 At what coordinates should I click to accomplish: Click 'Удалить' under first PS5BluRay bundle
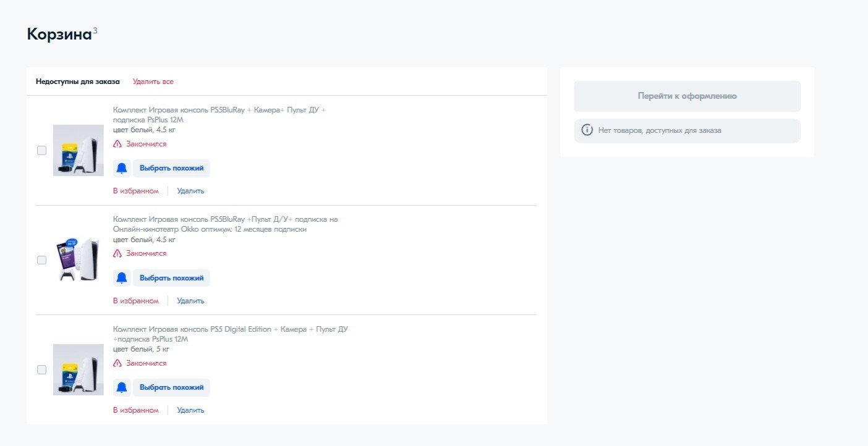[190, 191]
